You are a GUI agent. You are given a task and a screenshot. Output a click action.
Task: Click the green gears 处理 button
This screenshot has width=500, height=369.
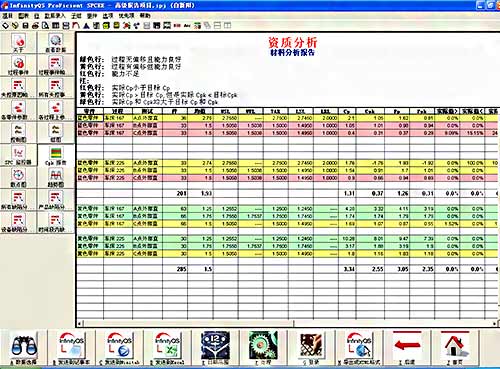263,348
